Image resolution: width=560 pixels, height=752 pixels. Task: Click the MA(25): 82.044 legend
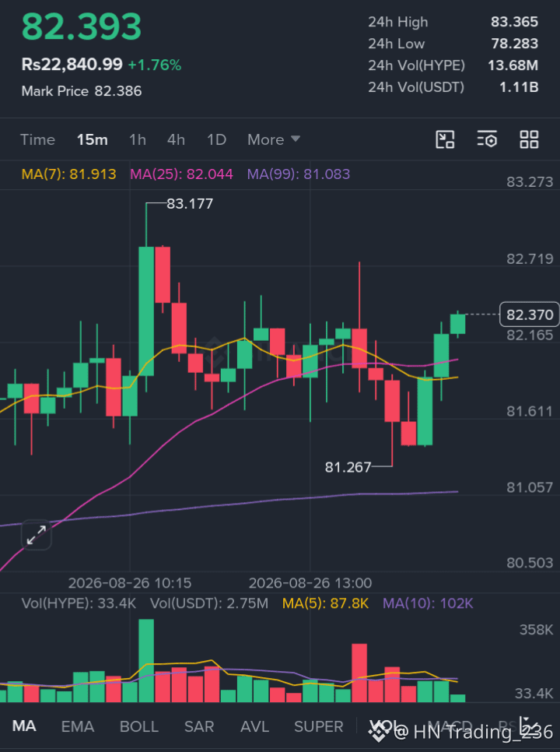click(181, 174)
